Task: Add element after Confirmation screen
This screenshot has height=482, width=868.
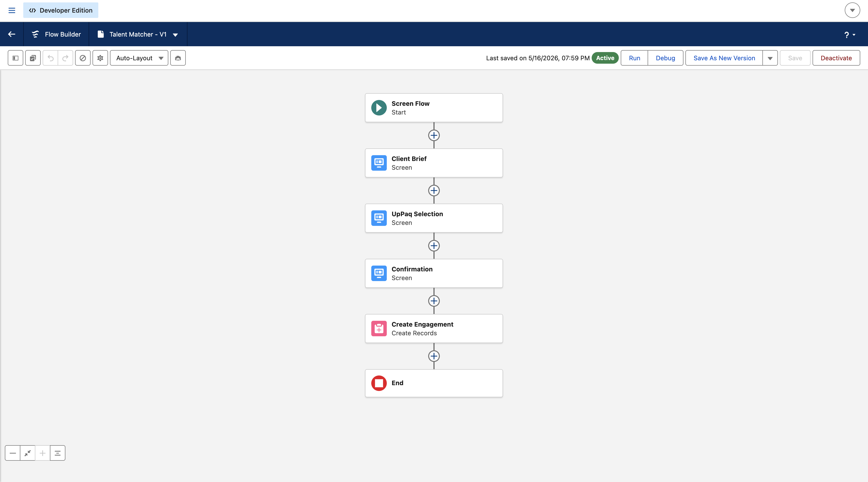Action: click(434, 301)
